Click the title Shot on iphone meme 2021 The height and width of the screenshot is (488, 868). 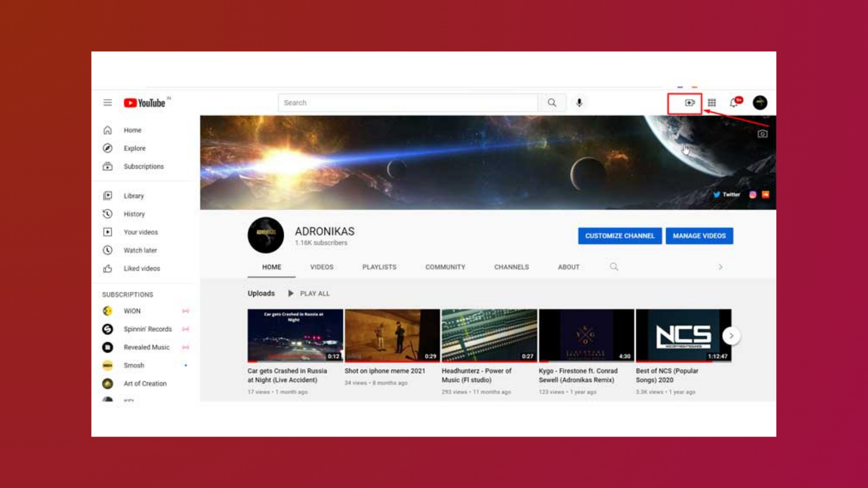(x=385, y=371)
